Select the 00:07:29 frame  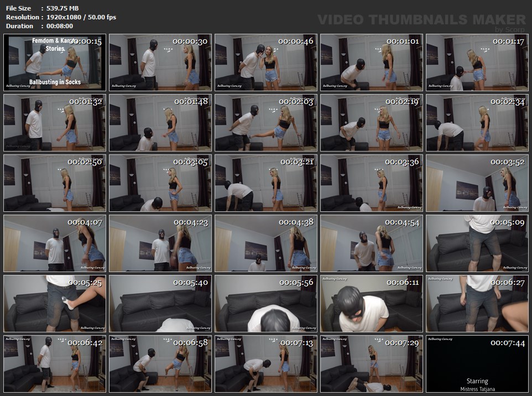[x=372, y=364]
